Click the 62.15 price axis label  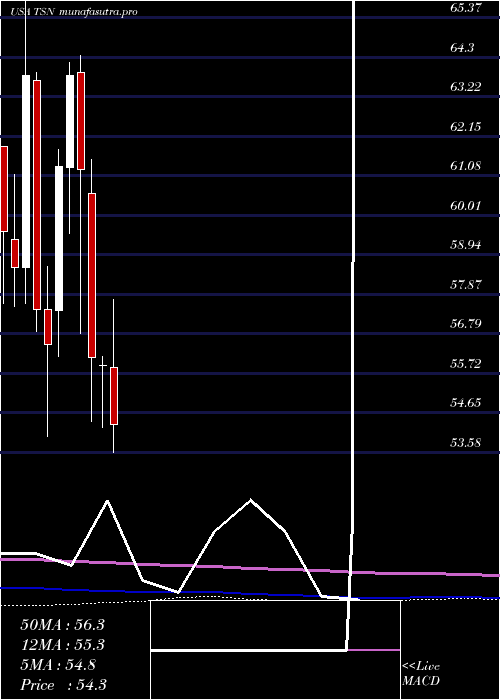pos(466,126)
